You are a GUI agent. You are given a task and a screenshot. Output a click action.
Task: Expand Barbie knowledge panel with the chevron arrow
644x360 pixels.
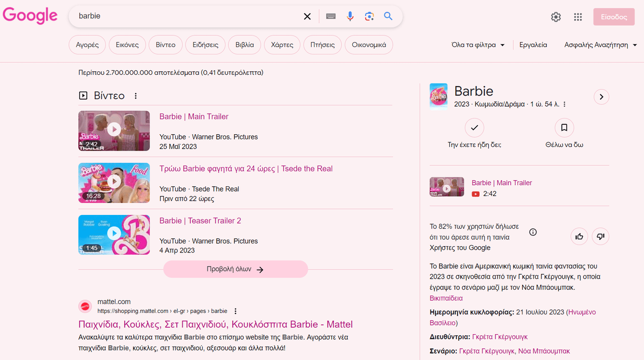(x=601, y=97)
